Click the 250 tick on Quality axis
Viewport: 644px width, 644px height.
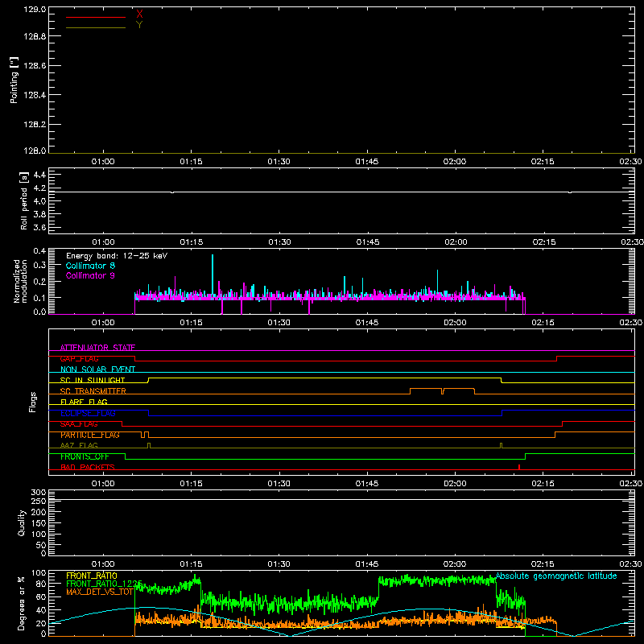point(39,502)
